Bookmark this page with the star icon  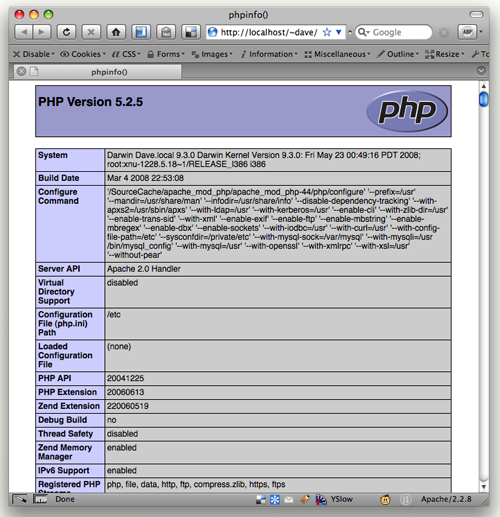click(x=327, y=32)
